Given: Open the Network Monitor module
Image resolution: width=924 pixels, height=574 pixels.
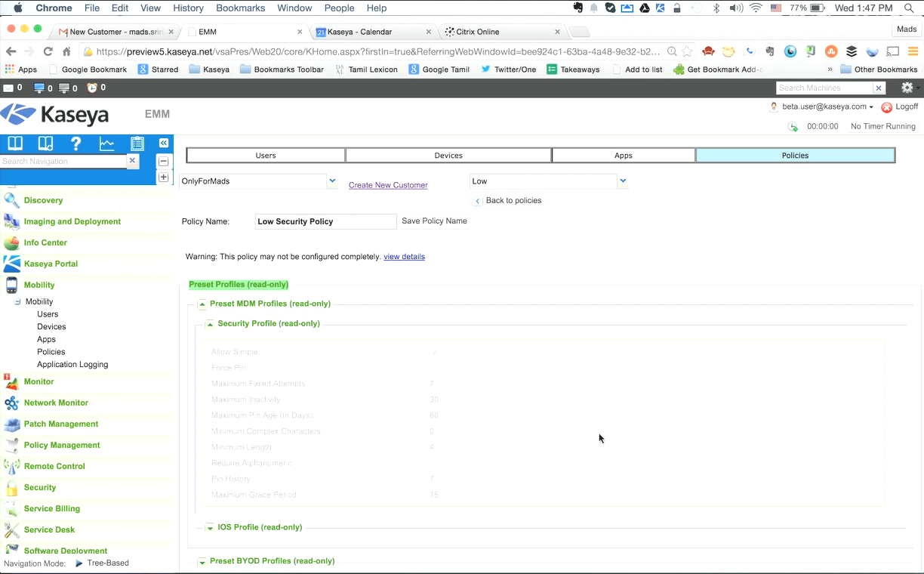Looking at the screenshot, I should (x=56, y=403).
